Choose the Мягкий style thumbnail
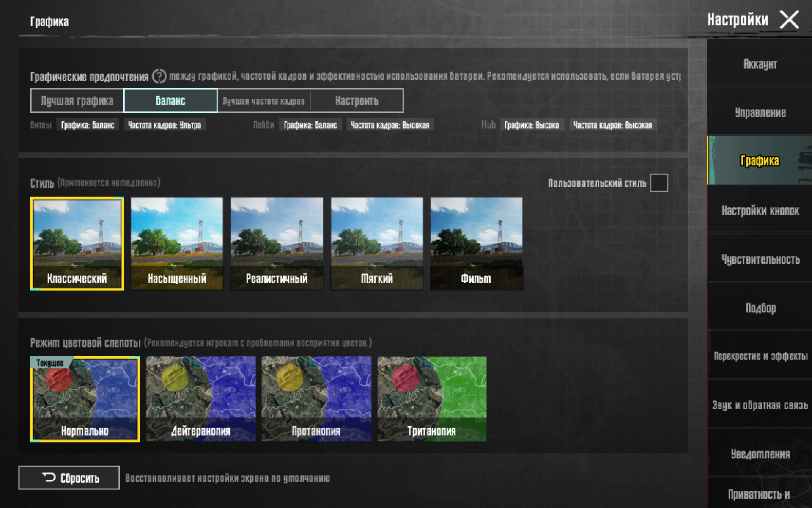 coord(376,243)
